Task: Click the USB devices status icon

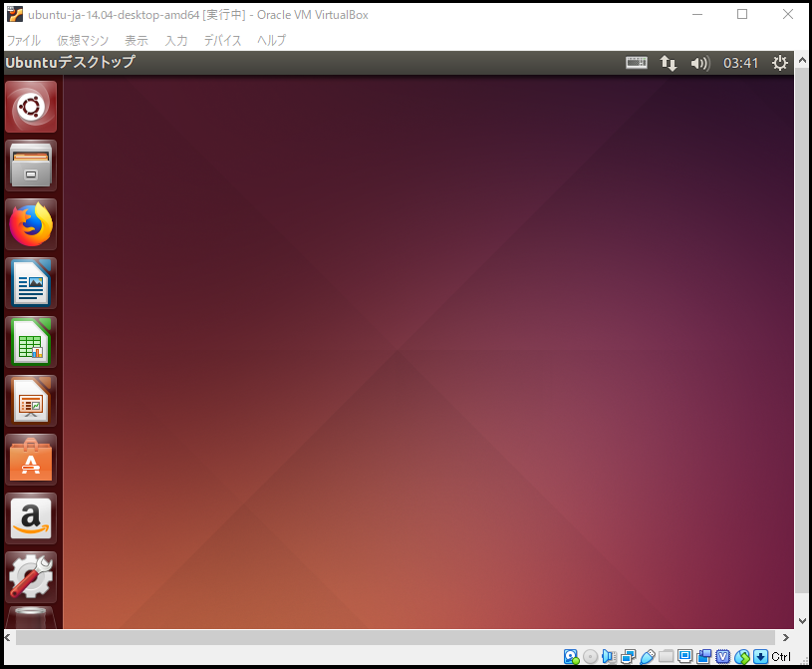Action: (x=648, y=657)
